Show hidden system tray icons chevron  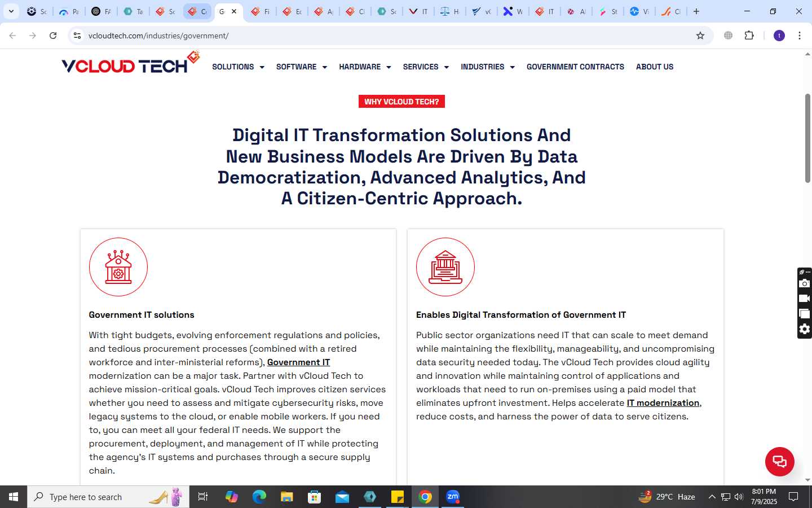pos(712,497)
